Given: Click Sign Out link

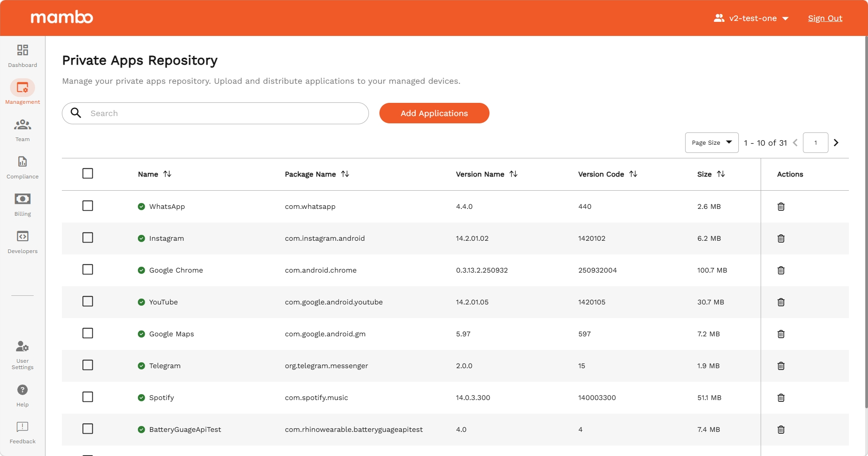Looking at the screenshot, I should 825,18.
